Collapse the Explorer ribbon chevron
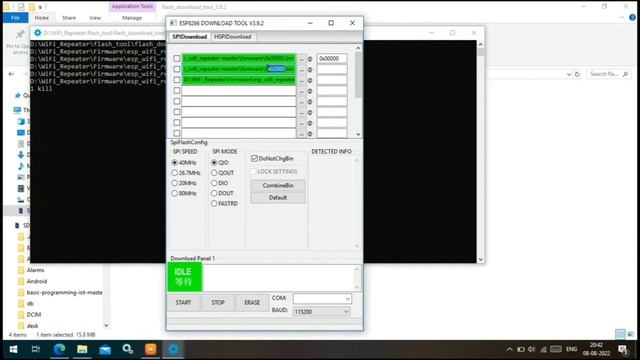 click(622, 18)
